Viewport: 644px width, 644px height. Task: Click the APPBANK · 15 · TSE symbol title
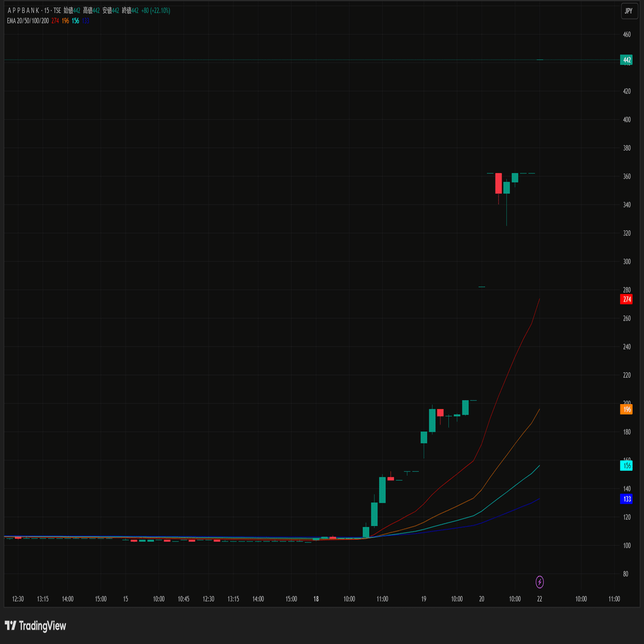coord(34,11)
